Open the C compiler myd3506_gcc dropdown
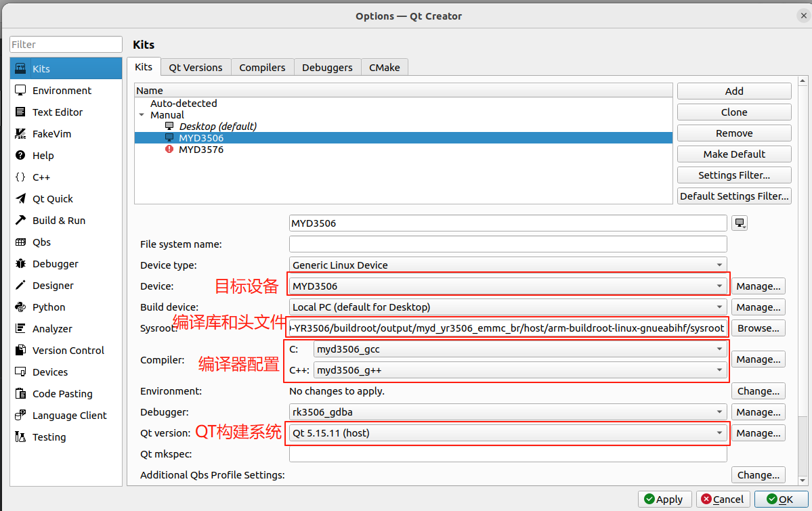Image resolution: width=812 pixels, height=511 pixels. pyautogui.click(x=520, y=349)
